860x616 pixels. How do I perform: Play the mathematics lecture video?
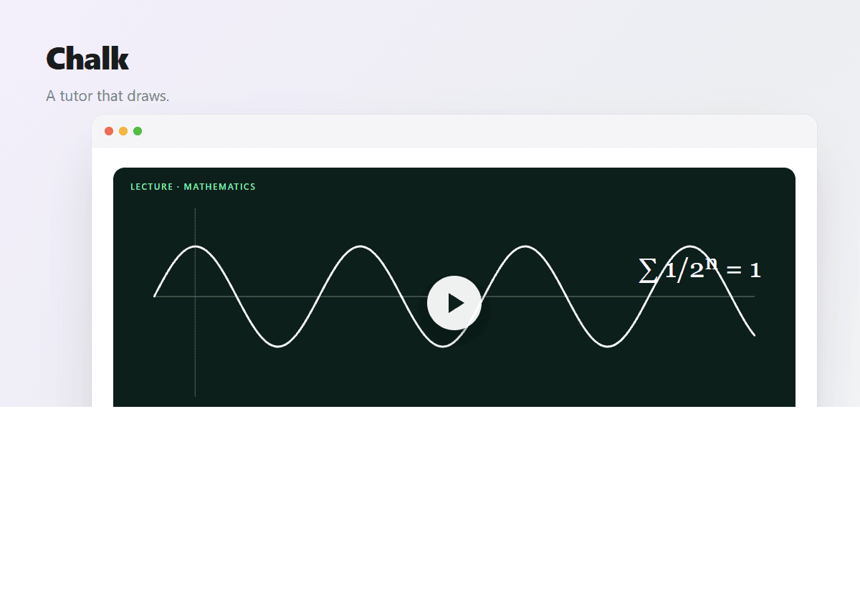(454, 303)
